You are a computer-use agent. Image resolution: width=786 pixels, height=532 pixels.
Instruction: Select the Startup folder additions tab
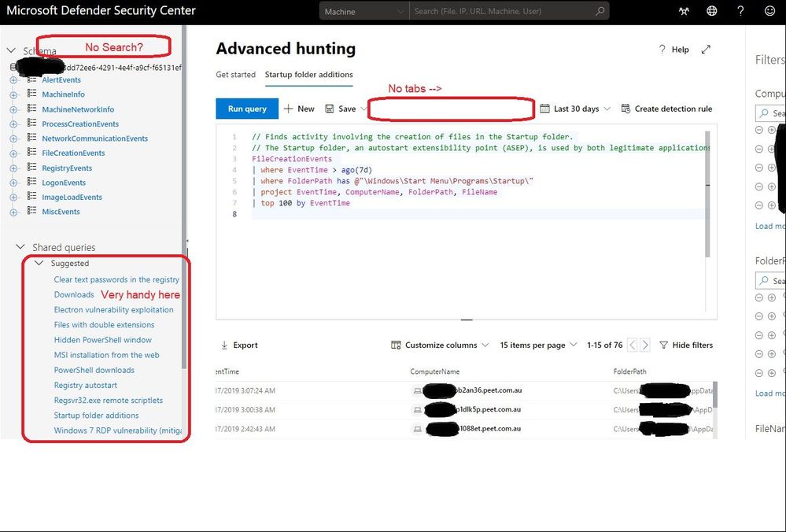[308, 74]
